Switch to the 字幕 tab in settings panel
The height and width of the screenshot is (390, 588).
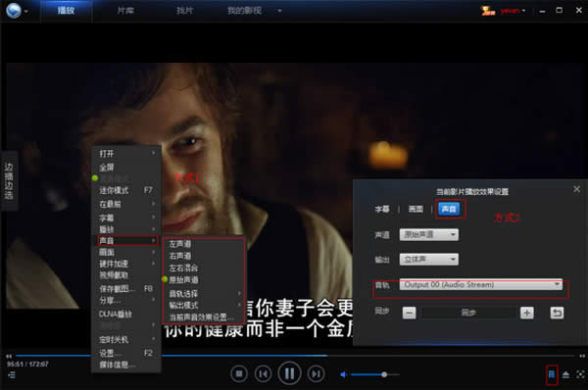click(382, 209)
